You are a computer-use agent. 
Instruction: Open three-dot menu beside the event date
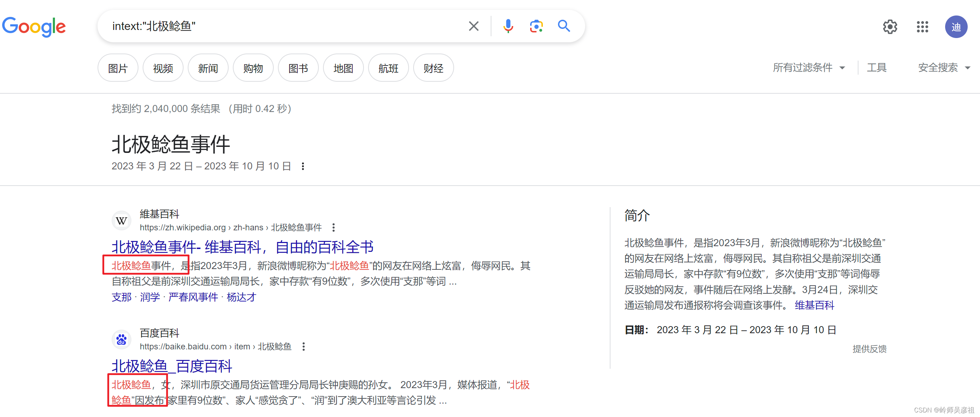coord(303,166)
